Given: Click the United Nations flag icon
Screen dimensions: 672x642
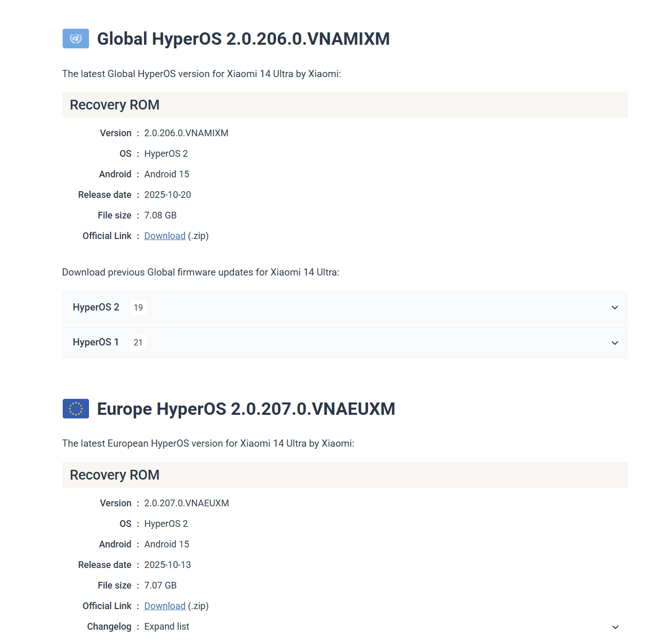Looking at the screenshot, I should pyautogui.click(x=76, y=39).
